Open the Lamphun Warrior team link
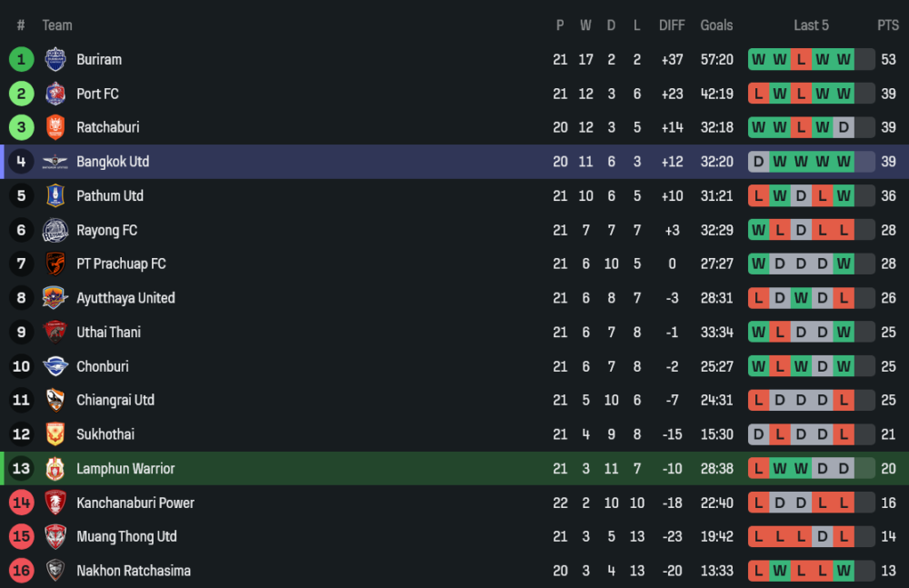Screen dimensions: 909x588 click(125, 469)
